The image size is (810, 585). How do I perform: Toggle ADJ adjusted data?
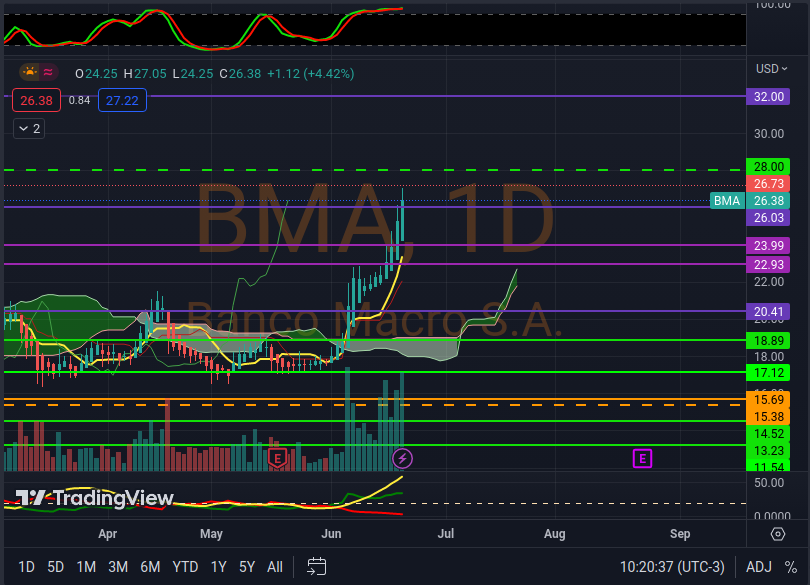coord(759,567)
